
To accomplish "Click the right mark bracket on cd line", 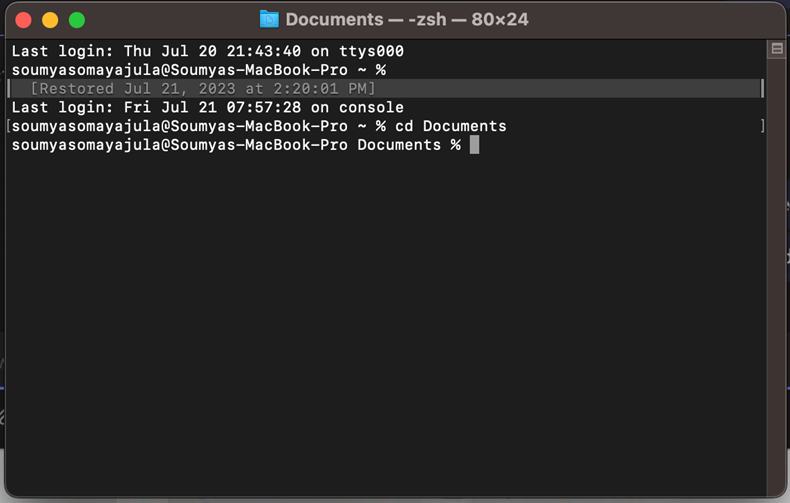I will tap(763, 126).
